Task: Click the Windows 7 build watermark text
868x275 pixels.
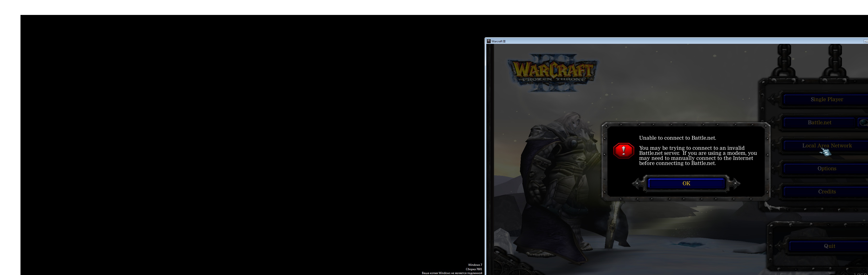Action: [452, 269]
